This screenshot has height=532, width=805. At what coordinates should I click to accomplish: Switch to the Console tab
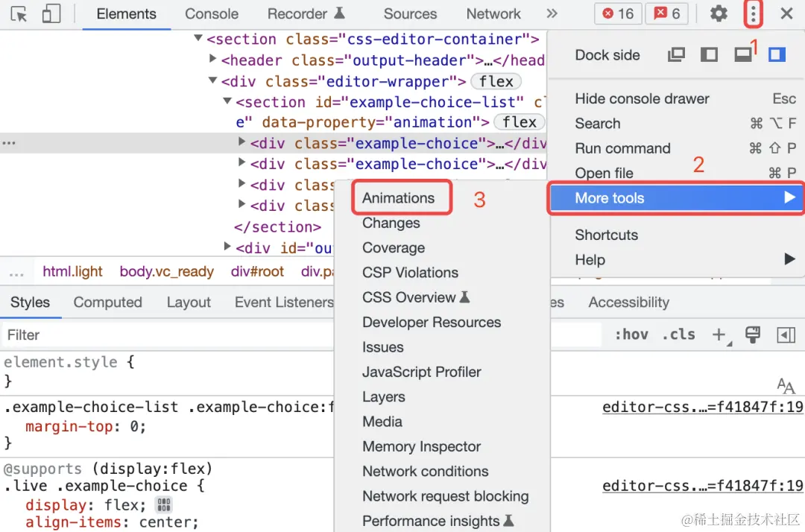212,14
